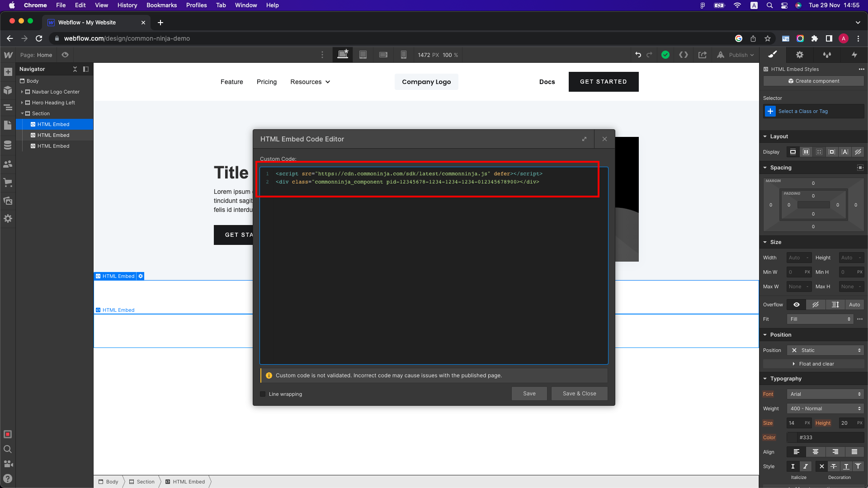Open the Fit Fill dropdown
Image resolution: width=868 pixels, height=488 pixels.
click(x=820, y=319)
